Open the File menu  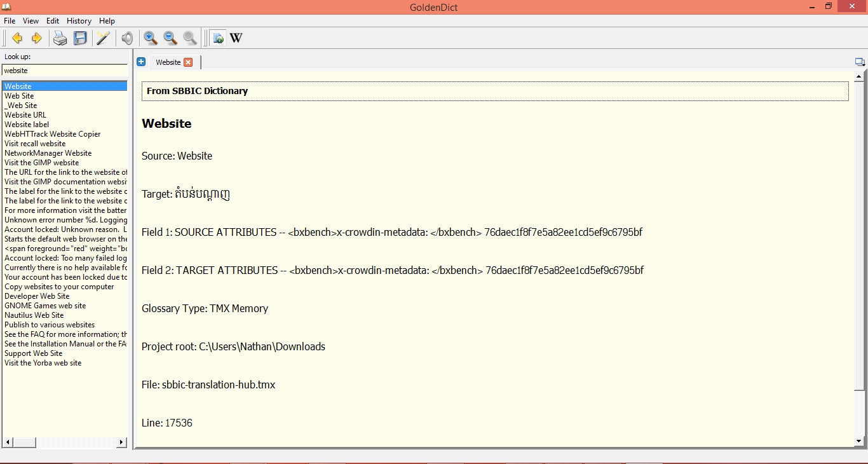pyautogui.click(x=10, y=21)
